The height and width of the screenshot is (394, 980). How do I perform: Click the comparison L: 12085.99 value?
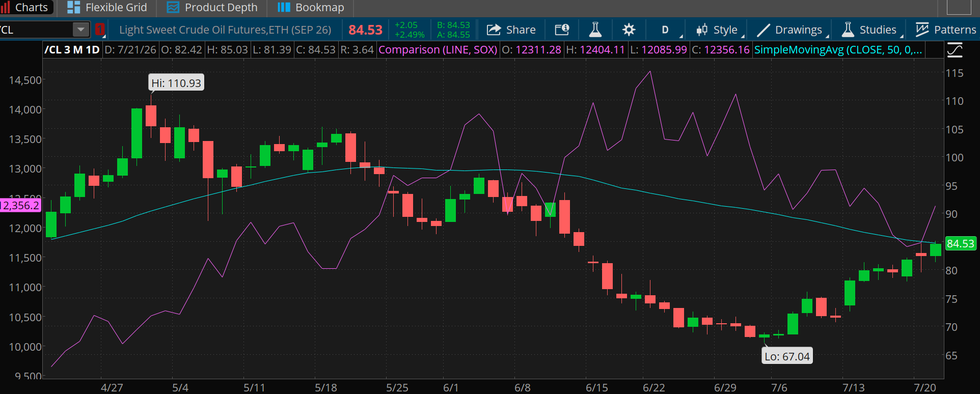click(x=659, y=50)
